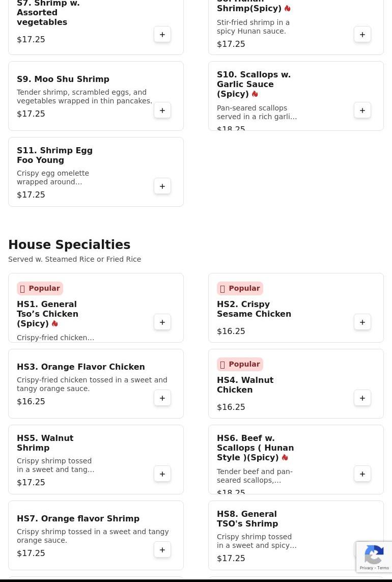The height and width of the screenshot is (582, 392).
Task: Add HS1 General Tso's Chicken to cart
Action: [x=162, y=322]
